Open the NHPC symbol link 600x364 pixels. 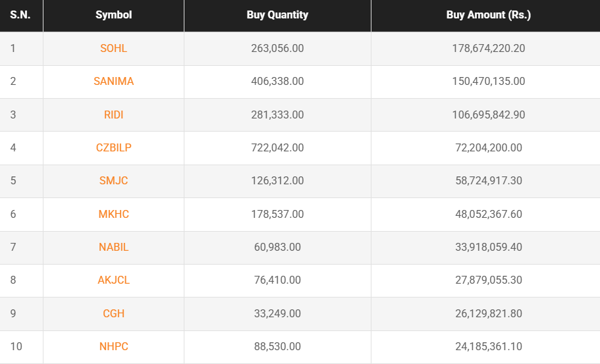click(113, 346)
